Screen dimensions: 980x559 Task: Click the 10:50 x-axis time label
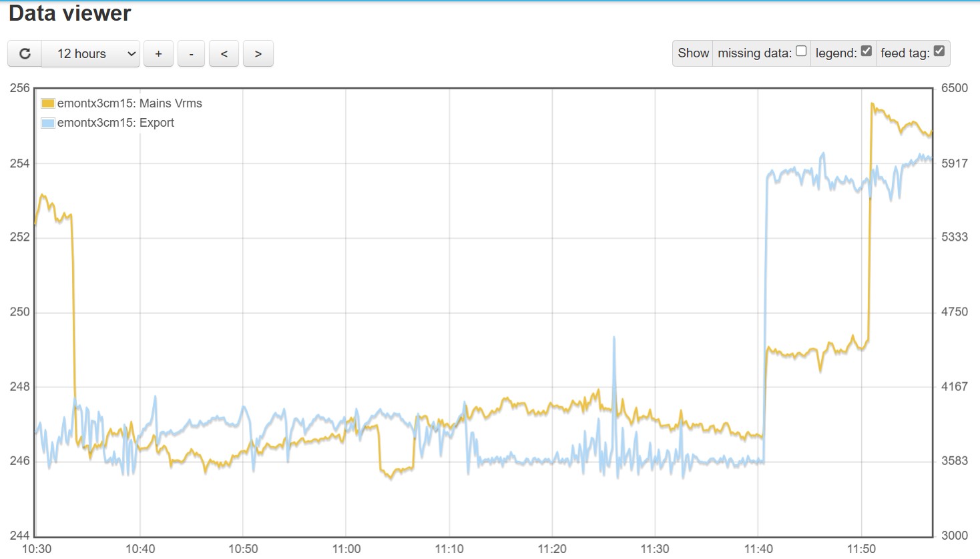243,548
